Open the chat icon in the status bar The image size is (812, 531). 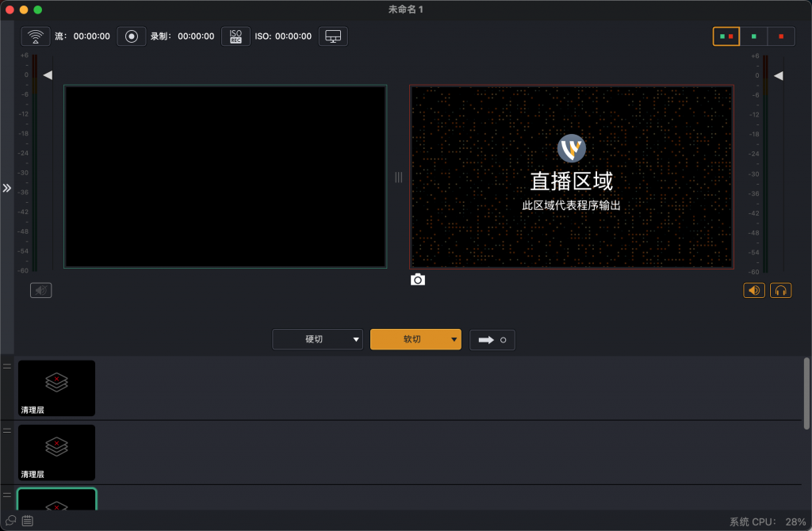pyautogui.click(x=10, y=521)
